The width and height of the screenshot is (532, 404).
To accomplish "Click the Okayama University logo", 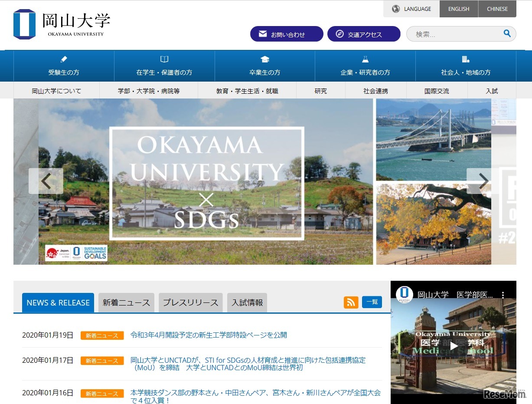I will (x=61, y=24).
